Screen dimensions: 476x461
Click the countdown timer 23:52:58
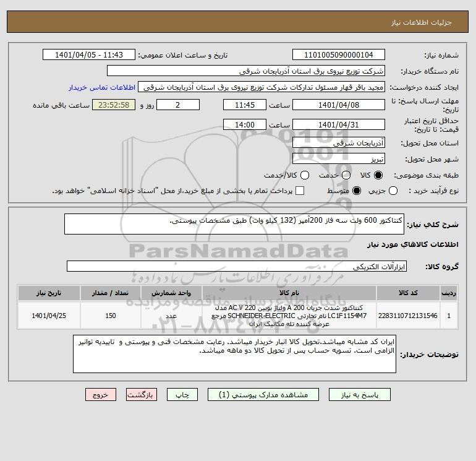click(114, 105)
